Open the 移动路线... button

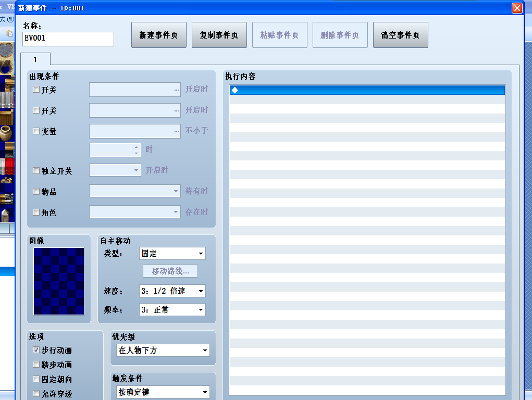tap(170, 271)
